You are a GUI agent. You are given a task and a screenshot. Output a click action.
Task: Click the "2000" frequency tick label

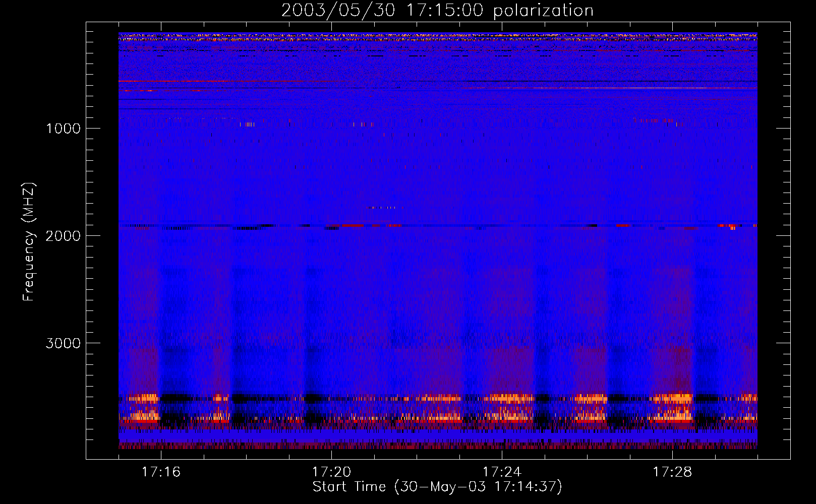click(63, 236)
